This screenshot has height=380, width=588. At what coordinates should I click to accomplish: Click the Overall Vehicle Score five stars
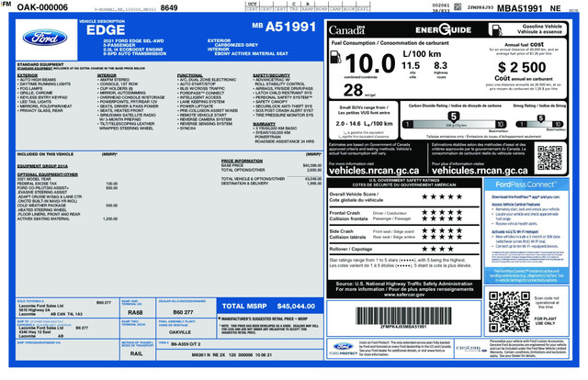(x=442, y=196)
